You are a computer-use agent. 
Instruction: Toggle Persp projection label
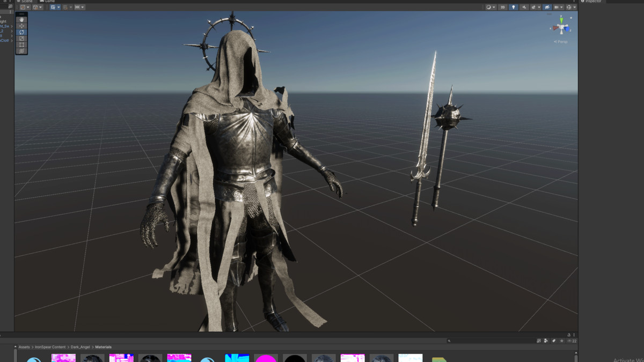pos(561,42)
